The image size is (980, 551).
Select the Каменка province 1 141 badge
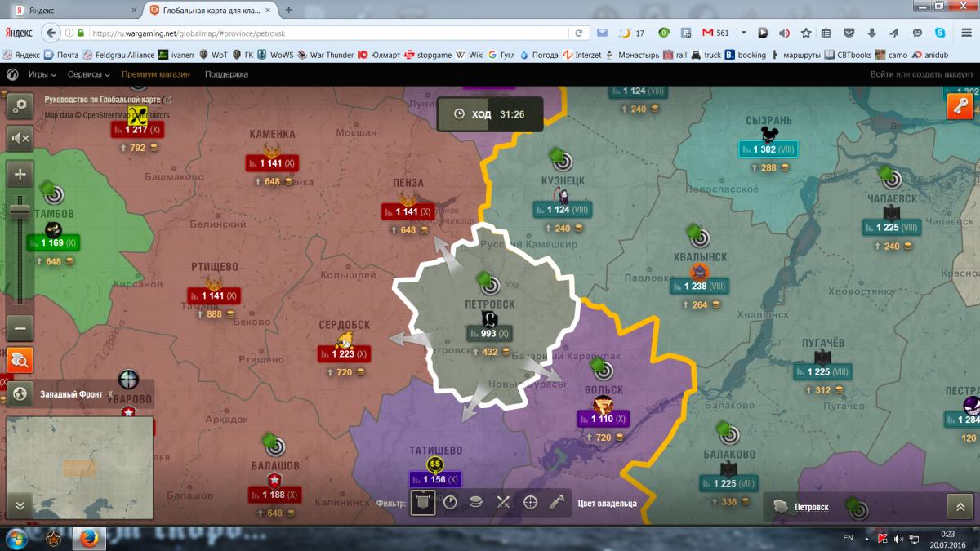point(272,163)
